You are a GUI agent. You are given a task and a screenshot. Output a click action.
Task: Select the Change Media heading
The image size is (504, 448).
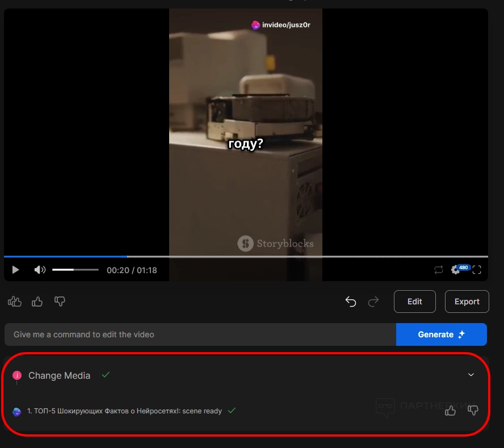coord(59,375)
